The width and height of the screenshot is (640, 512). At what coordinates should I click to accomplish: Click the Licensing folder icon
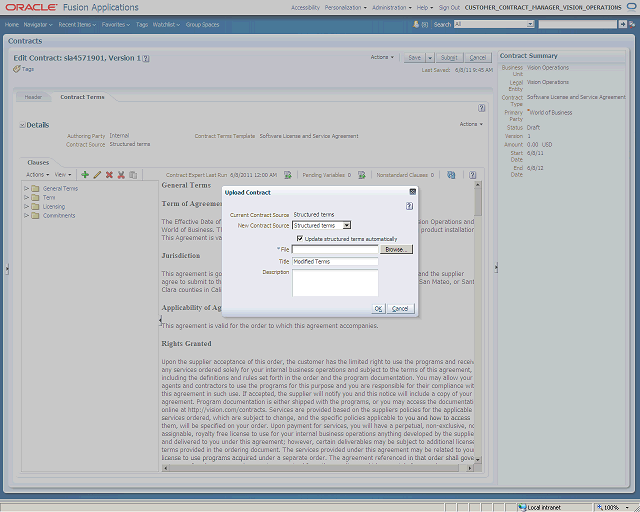click(36, 206)
